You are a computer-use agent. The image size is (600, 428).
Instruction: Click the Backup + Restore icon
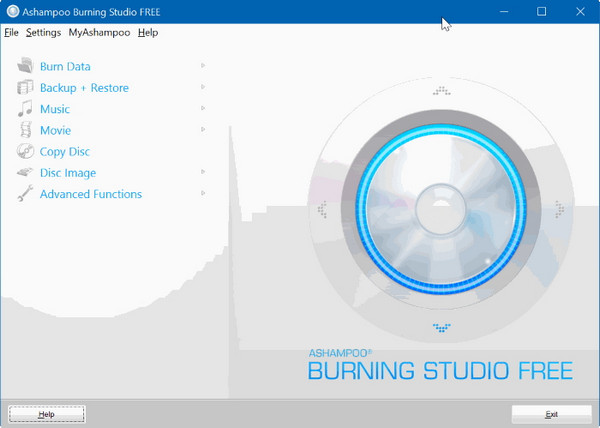tap(25, 88)
